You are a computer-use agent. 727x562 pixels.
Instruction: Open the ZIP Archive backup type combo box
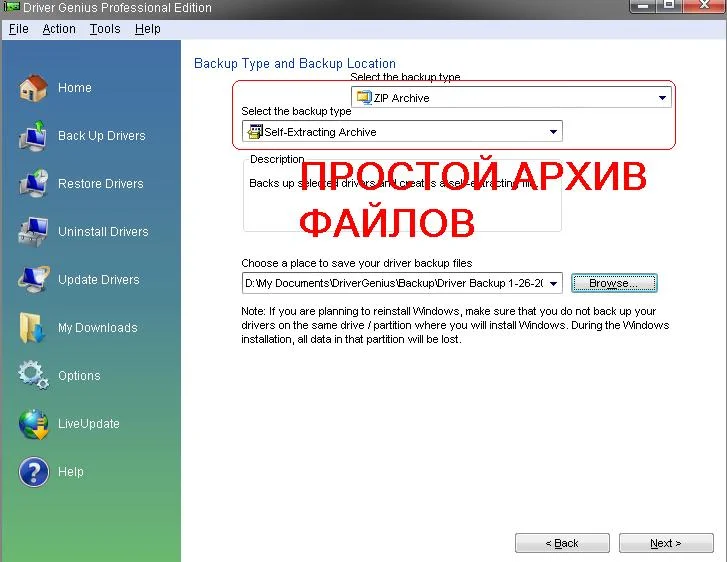(511, 97)
